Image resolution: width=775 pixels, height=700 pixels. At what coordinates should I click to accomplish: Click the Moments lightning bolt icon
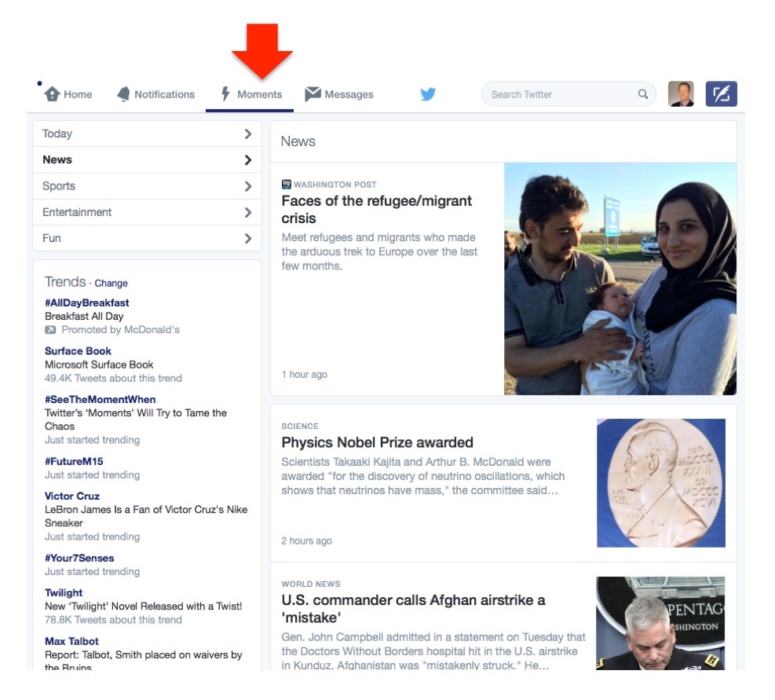click(x=225, y=94)
